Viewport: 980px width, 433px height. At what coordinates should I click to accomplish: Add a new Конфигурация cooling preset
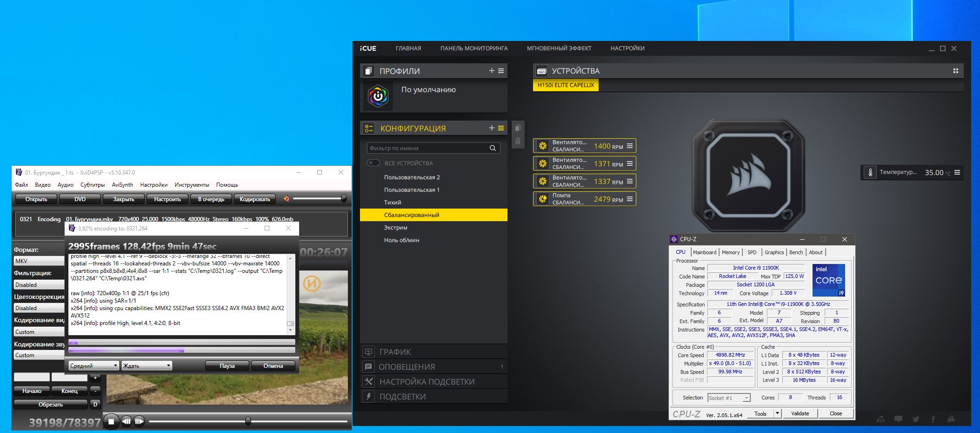[492, 128]
